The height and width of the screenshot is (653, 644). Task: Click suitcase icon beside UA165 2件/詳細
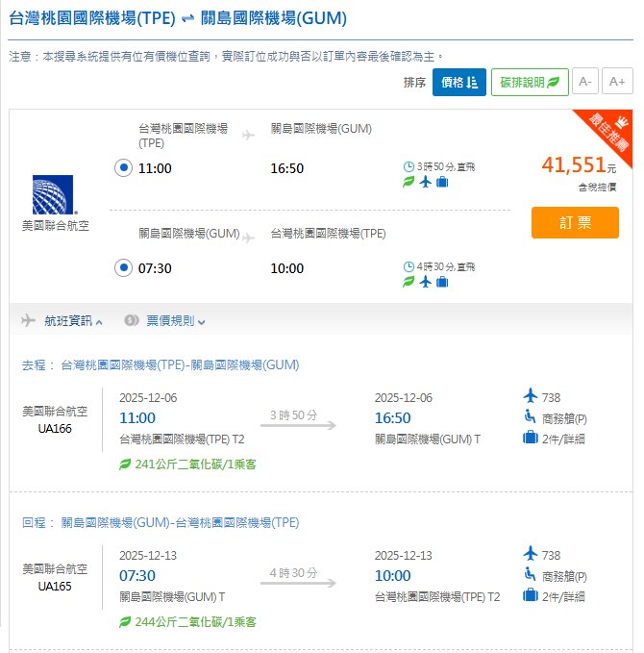(x=529, y=596)
